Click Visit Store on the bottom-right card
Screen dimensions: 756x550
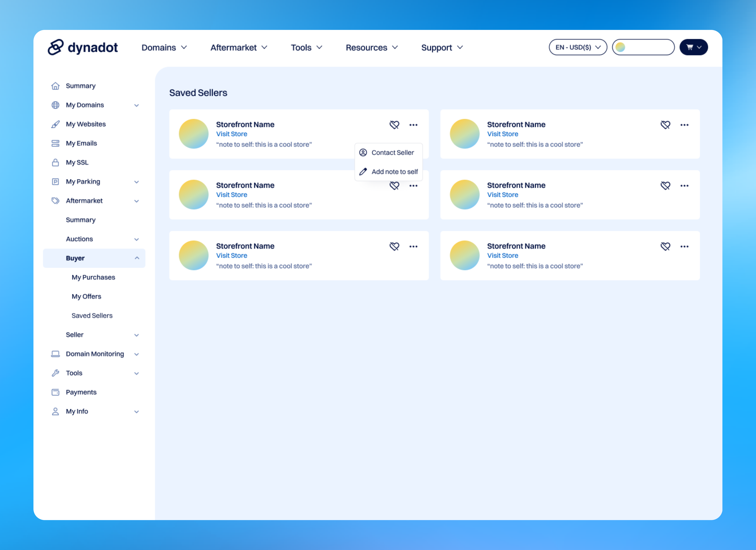click(x=503, y=256)
